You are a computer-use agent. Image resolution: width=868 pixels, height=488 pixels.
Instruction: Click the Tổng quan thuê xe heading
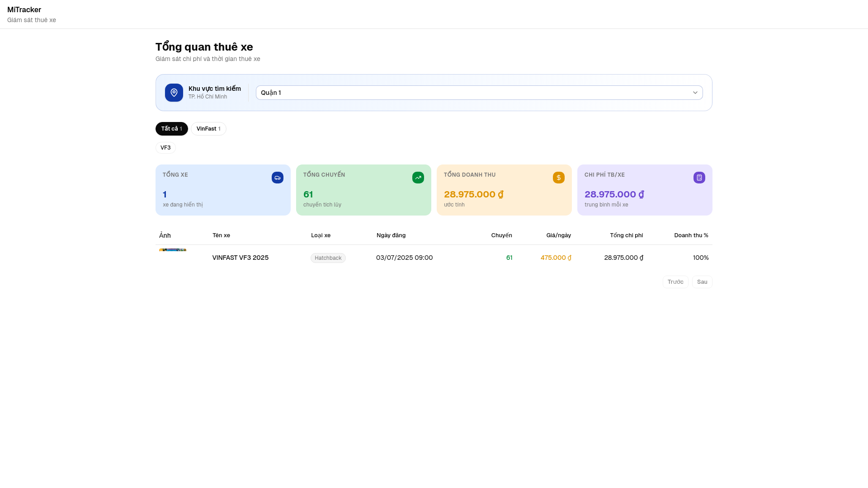(x=204, y=47)
